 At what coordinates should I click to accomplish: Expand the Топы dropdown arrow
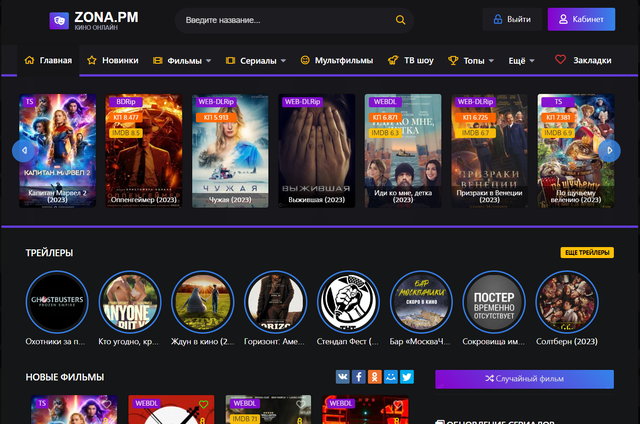point(491,60)
